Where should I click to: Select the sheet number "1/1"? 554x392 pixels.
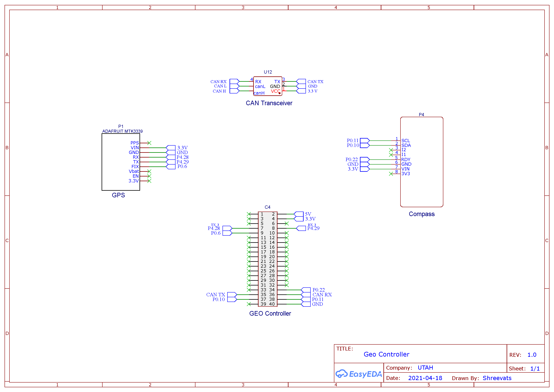(x=535, y=368)
